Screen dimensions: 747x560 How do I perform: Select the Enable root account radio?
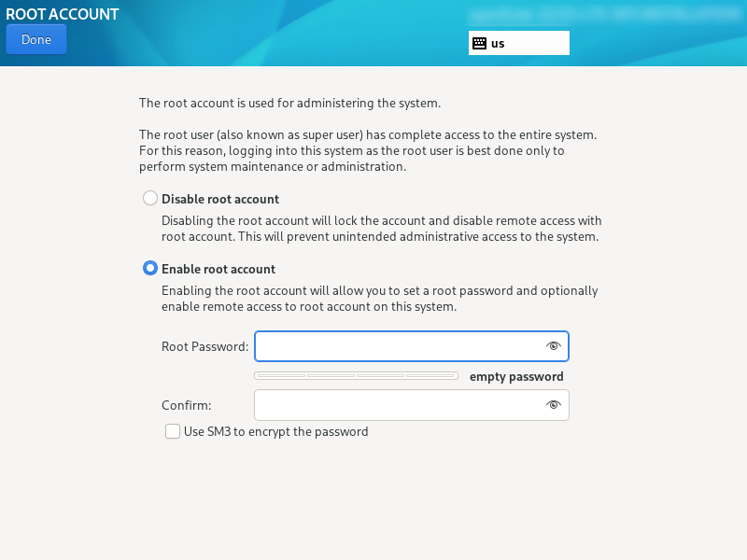(x=150, y=268)
